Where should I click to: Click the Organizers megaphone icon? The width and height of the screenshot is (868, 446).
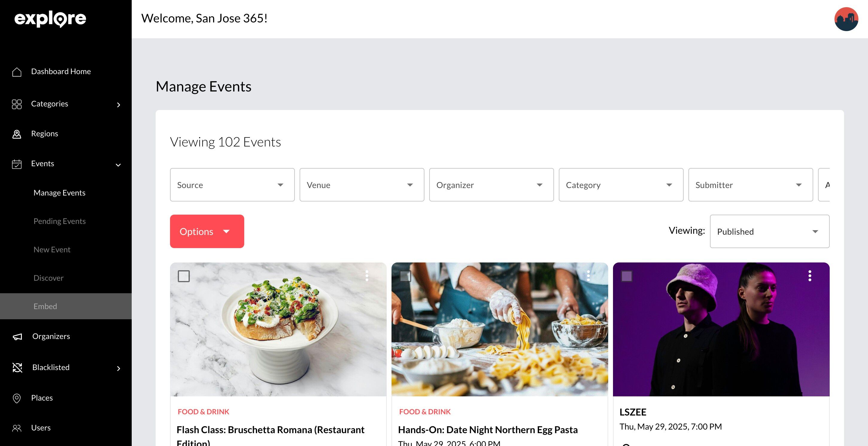click(x=17, y=337)
